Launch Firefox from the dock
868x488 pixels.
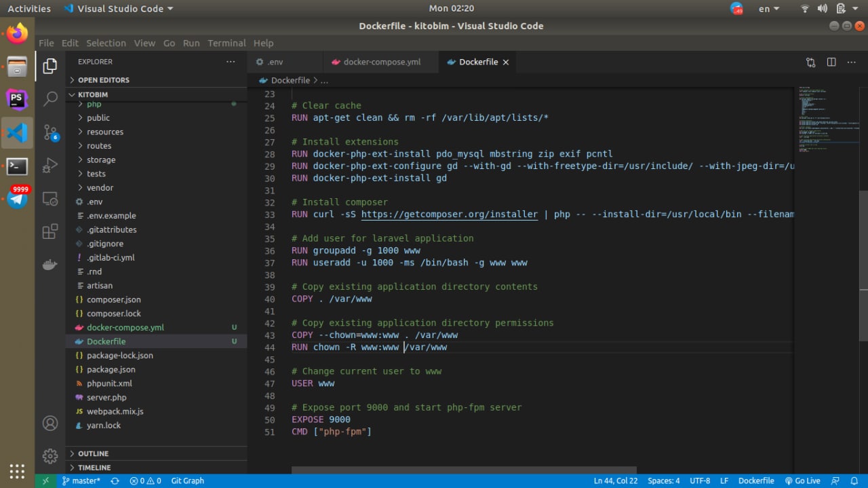(x=17, y=33)
